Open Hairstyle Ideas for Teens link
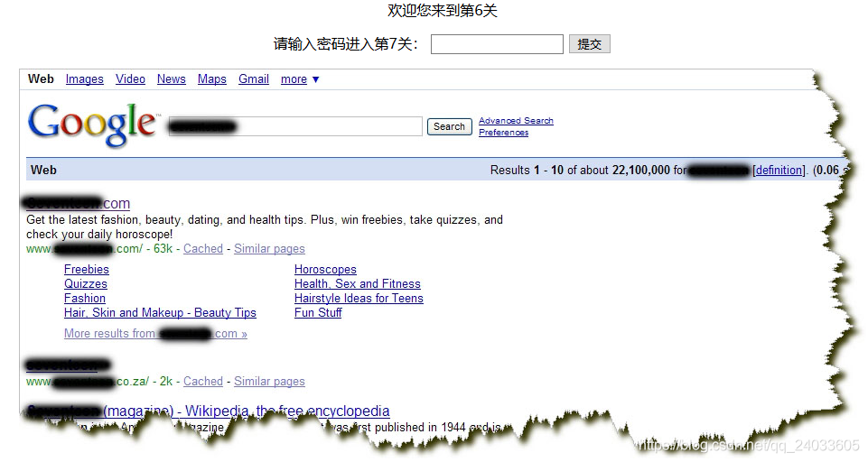 (x=359, y=298)
